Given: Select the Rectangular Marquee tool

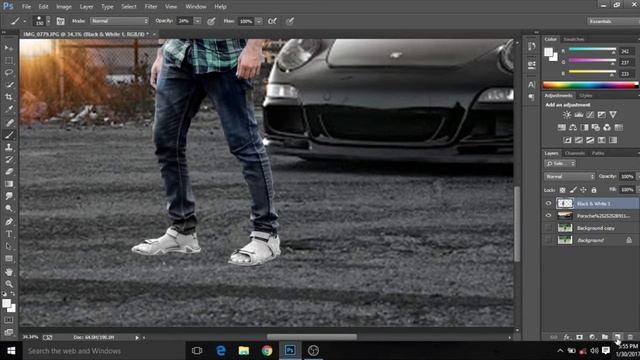Looking at the screenshot, I should [x=9, y=60].
